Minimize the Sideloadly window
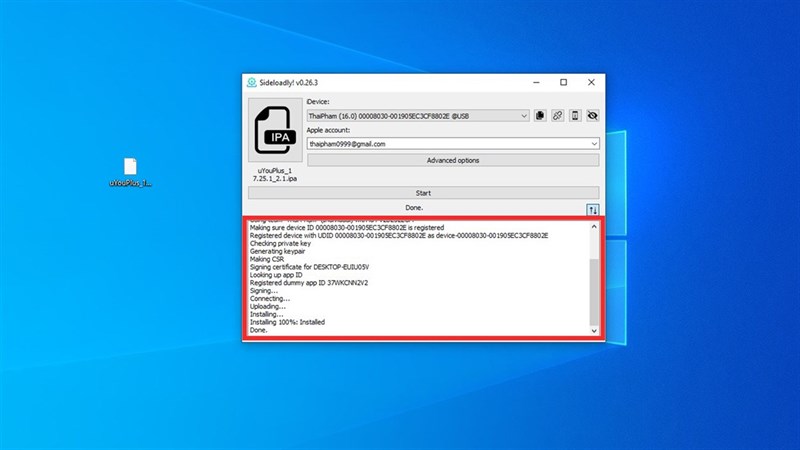 (x=533, y=82)
